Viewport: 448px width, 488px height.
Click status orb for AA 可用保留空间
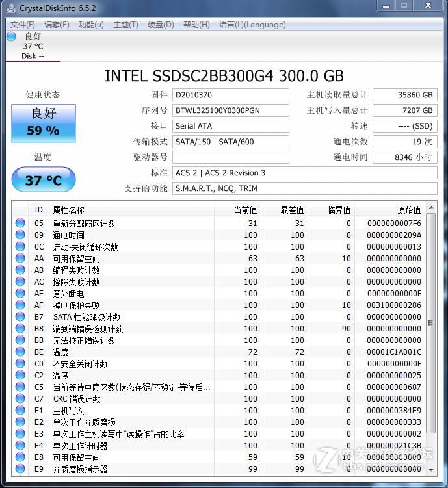click(20, 258)
